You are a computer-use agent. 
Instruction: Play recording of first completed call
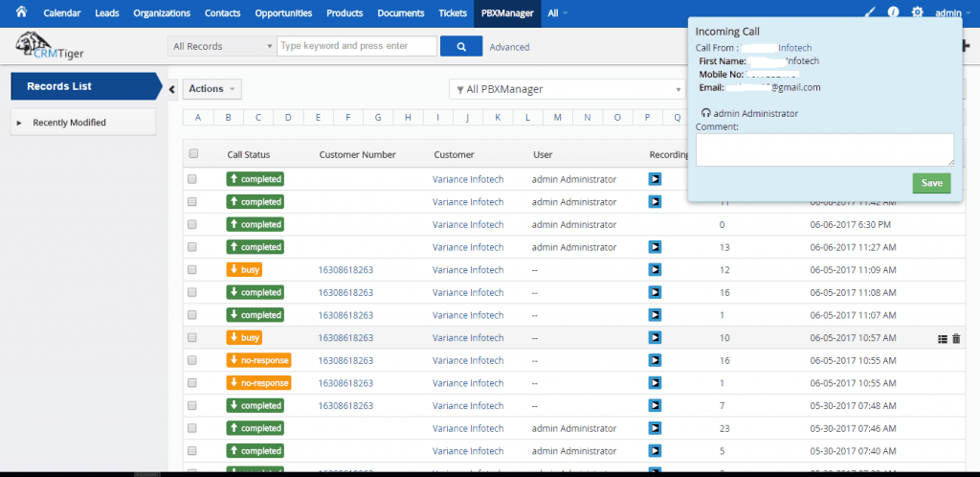pos(655,179)
